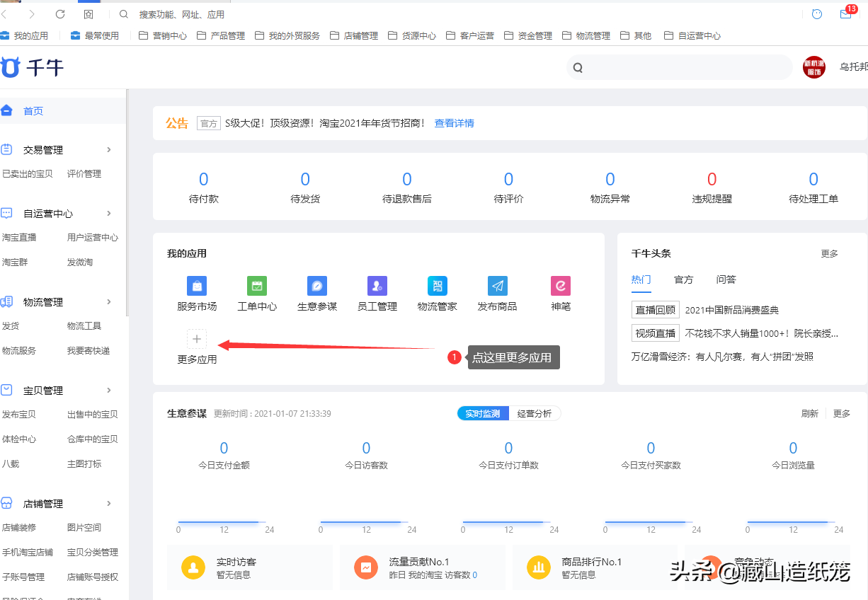Switch to the 实时监测 toggle
Viewport: 868px width, 600px height.
click(483, 413)
